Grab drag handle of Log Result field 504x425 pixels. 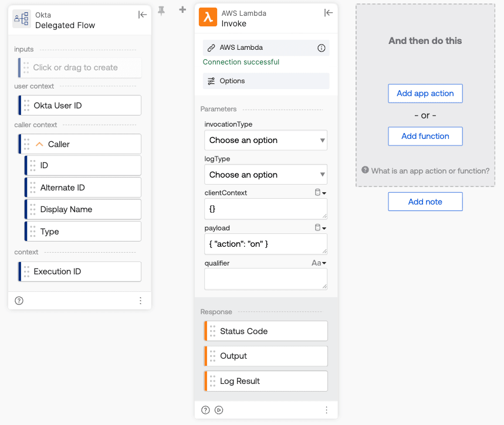point(213,381)
